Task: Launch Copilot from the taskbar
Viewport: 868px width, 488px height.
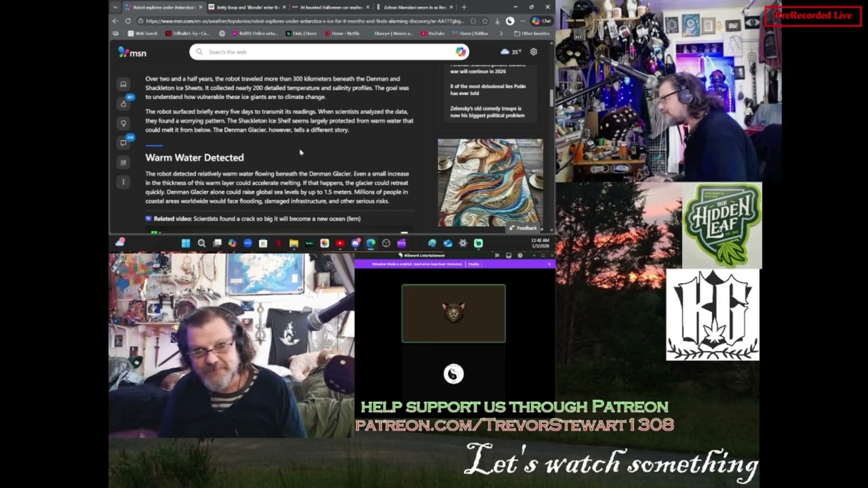Action: 232,243
